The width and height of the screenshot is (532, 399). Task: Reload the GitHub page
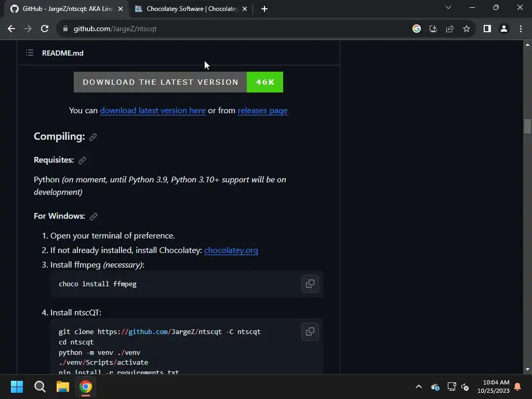[x=45, y=29]
